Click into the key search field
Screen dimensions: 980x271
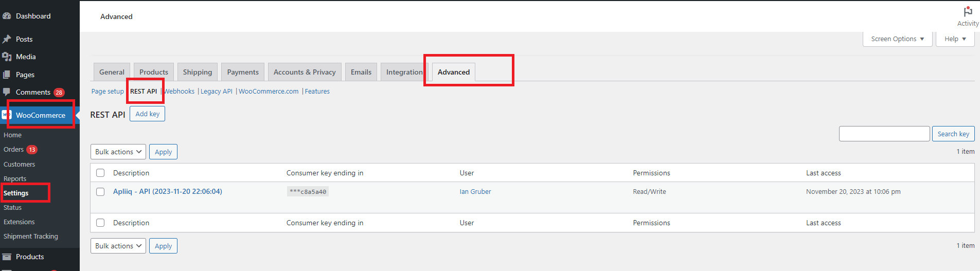(884, 134)
